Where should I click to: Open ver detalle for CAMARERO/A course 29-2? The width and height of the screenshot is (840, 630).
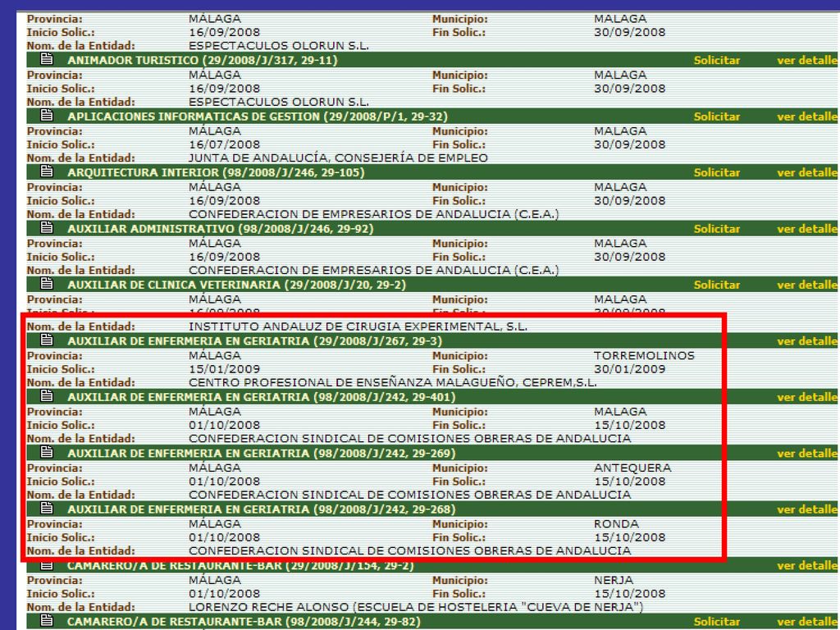click(807, 566)
